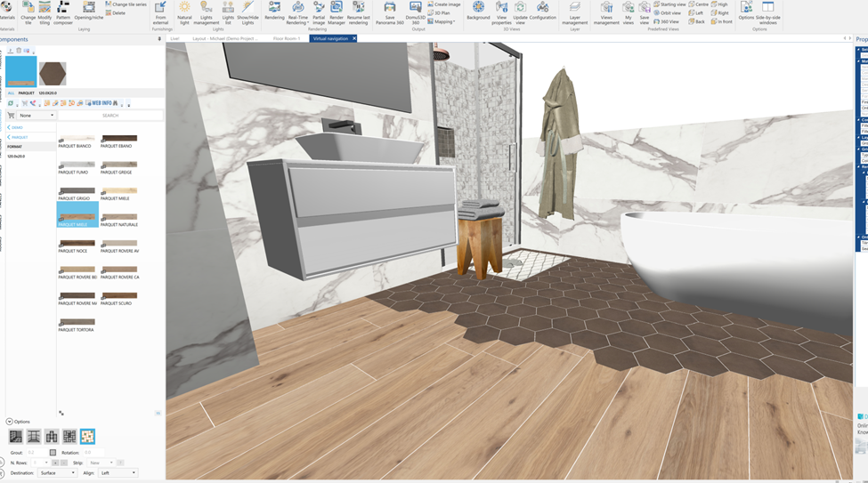Image resolution: width=868 pixels, height=483 pixels.
Task: Select the first laying option icon
Action: click(15, 437)
